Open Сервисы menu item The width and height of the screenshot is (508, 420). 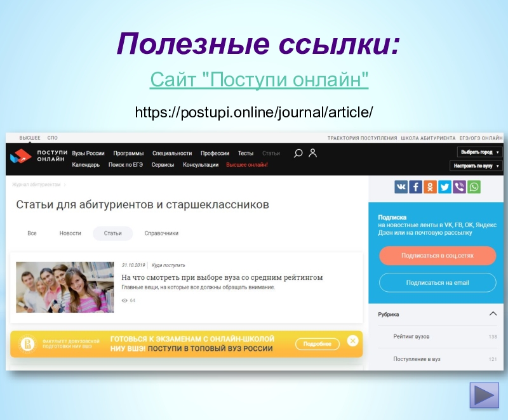(163, 165)
